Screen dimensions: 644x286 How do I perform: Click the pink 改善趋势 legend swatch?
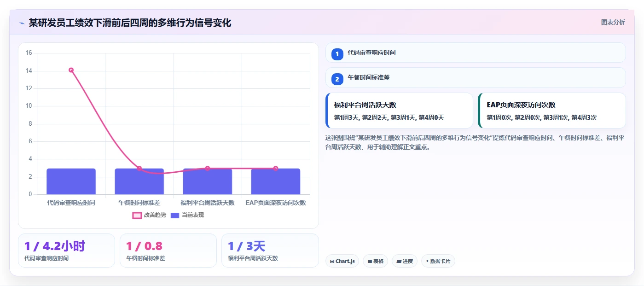coord(137,215)
